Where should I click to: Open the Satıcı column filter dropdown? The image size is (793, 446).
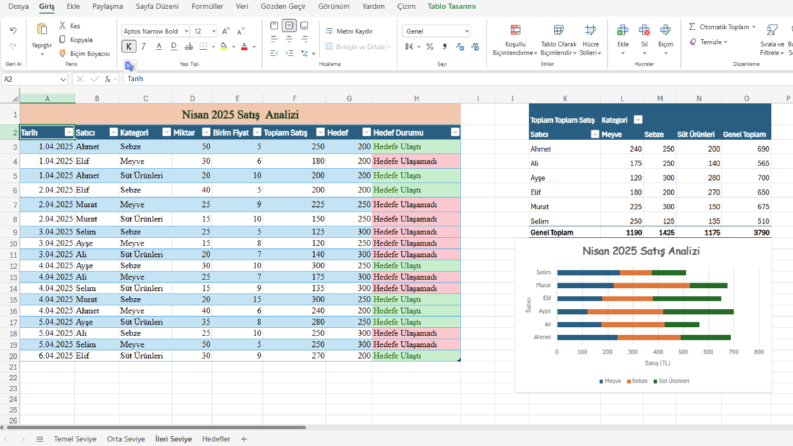click(113, 132)
